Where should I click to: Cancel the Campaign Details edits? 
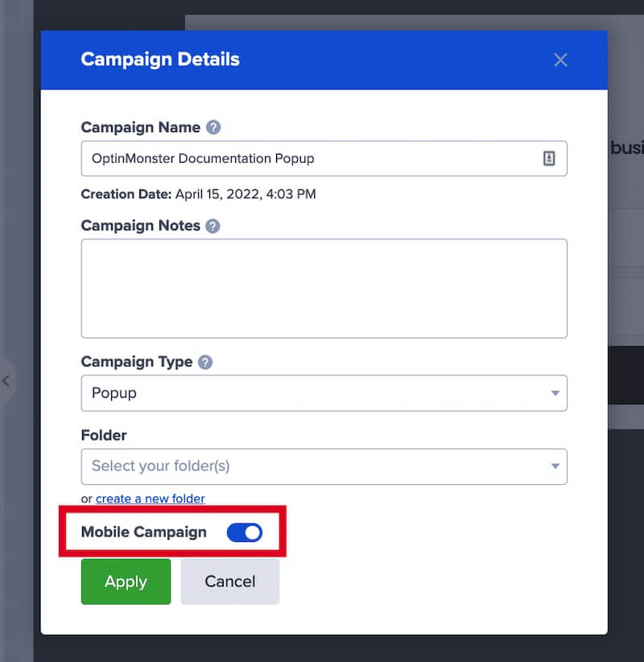229,581
